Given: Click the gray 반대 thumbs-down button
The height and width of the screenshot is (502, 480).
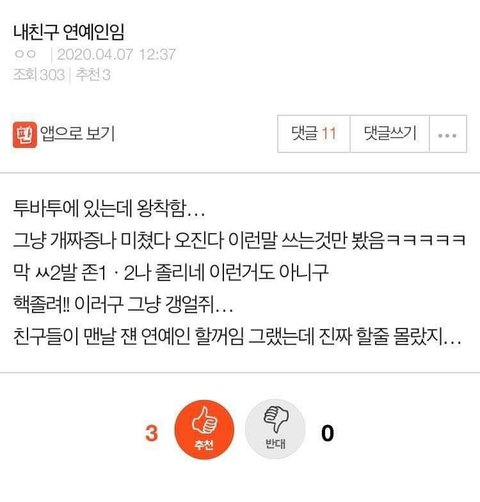Looking at the screenshot, I should click(x=275, y=429).
